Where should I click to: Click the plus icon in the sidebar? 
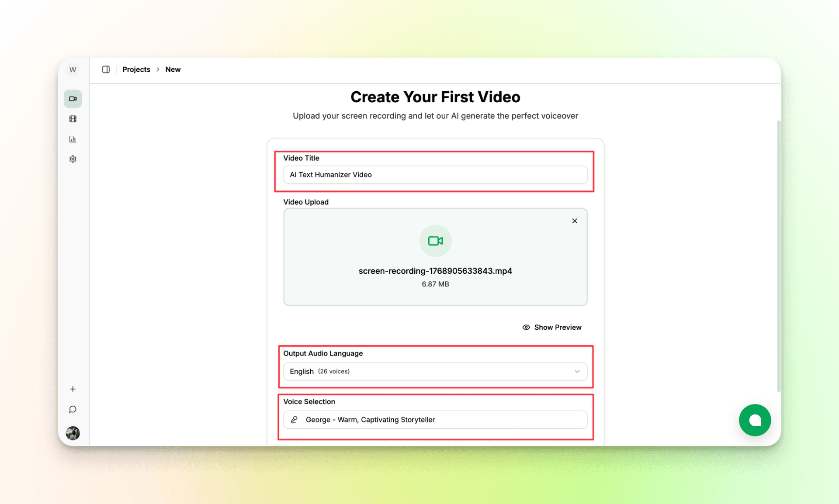tap(73, 389)
